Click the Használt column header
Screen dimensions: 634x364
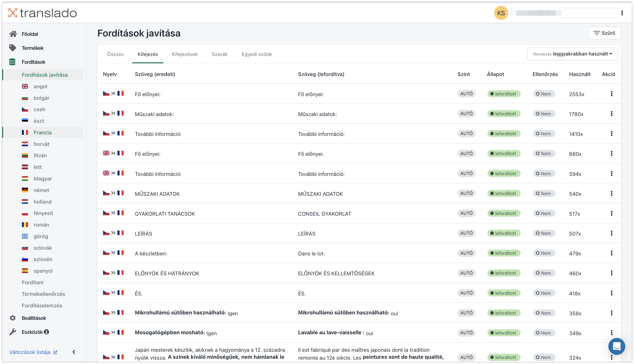pos(580,74)
